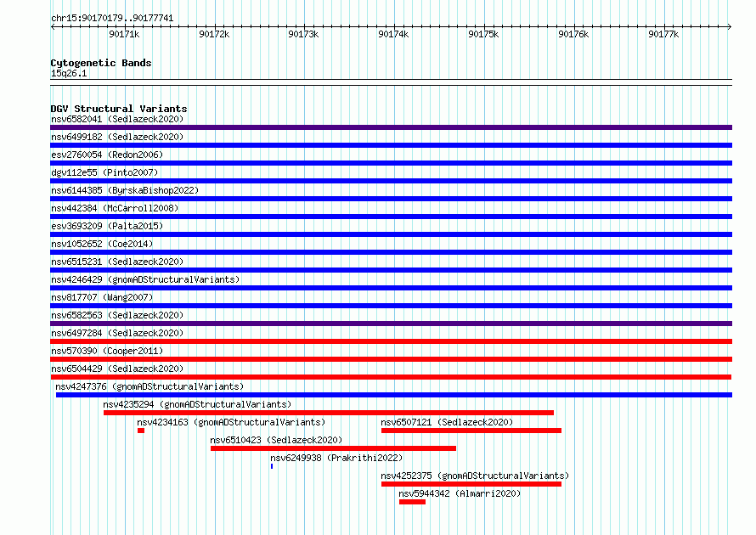Click the blue bar under nsv4247376
This screenshot has height=535, width=756.
pyautogui.click(x=394, y=395)
